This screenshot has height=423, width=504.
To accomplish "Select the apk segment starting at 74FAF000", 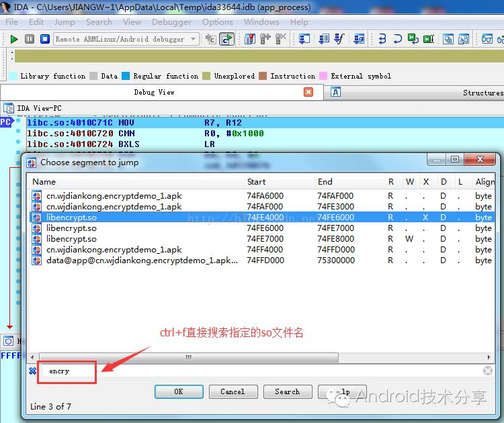I will pos(262,207).
